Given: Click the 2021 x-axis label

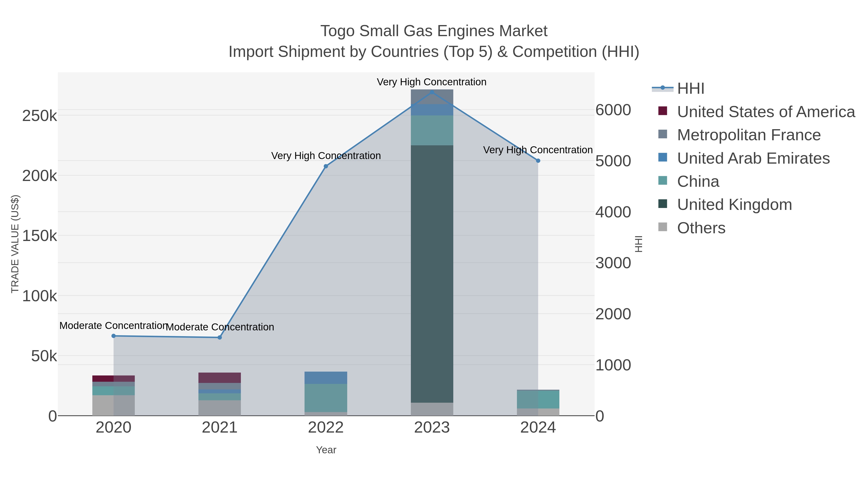Looking at the screenshot, I should (x=220, y=428).
